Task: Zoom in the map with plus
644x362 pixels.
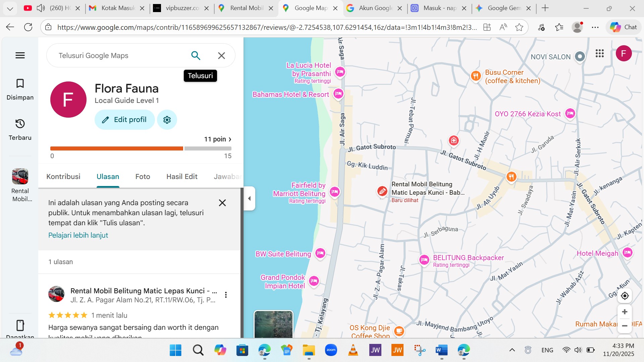Action: pyautogui.click(x=625, y=312)
